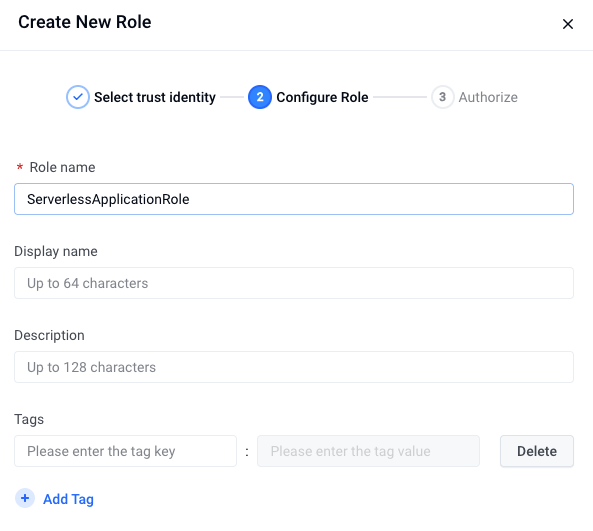Click the red required asterisk
Viewport: 593px width, 531px height.
pyautogui.click(x=20, y=166)
